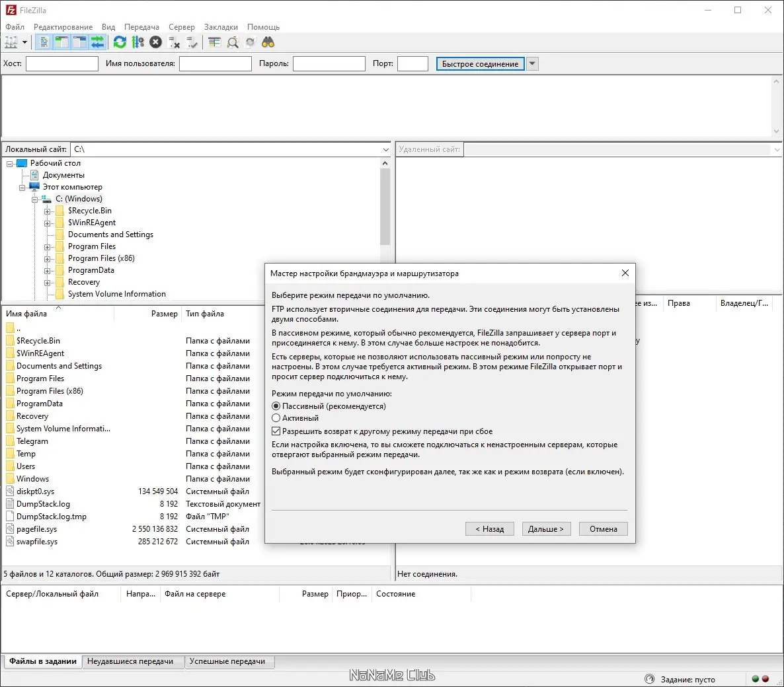This screenshot has width=784, height=687.
Task: Click Documents icon in local tree
Action: [34, 175]
